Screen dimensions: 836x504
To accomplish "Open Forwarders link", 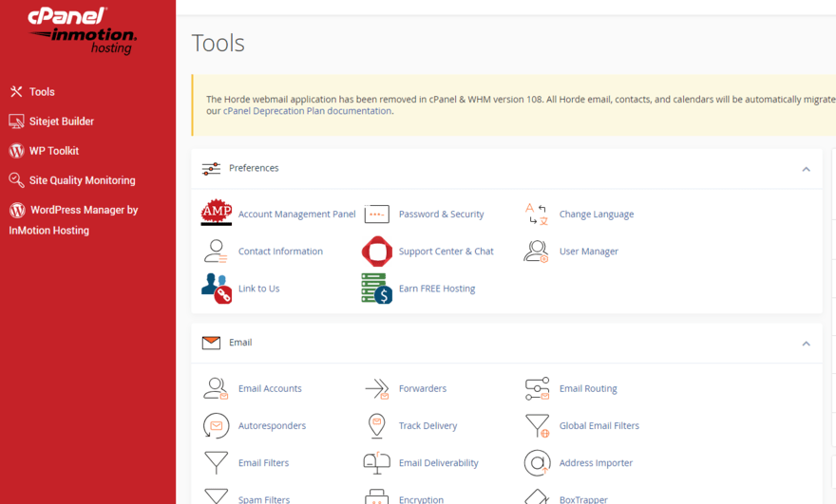I will click(422, 388).
